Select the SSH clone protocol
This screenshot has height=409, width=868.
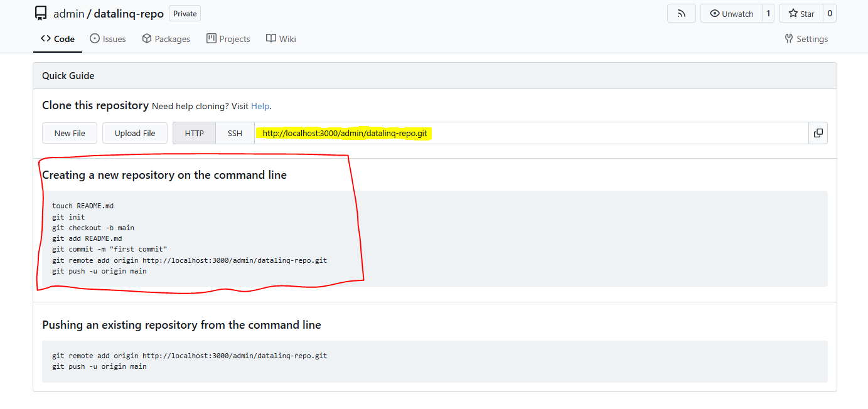pyautogui.click(x=235, y=133)
